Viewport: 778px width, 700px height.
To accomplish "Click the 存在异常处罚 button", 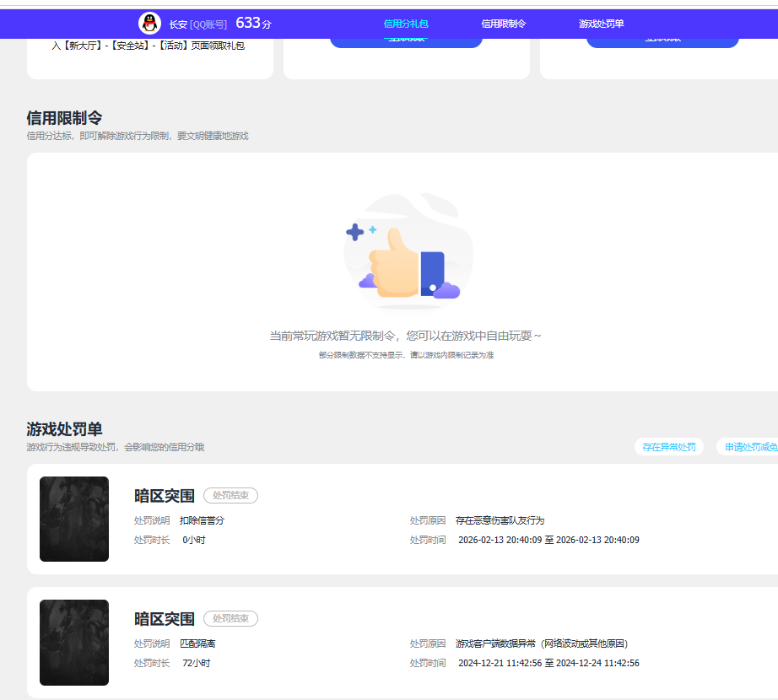I will click(x=669, y=447).
